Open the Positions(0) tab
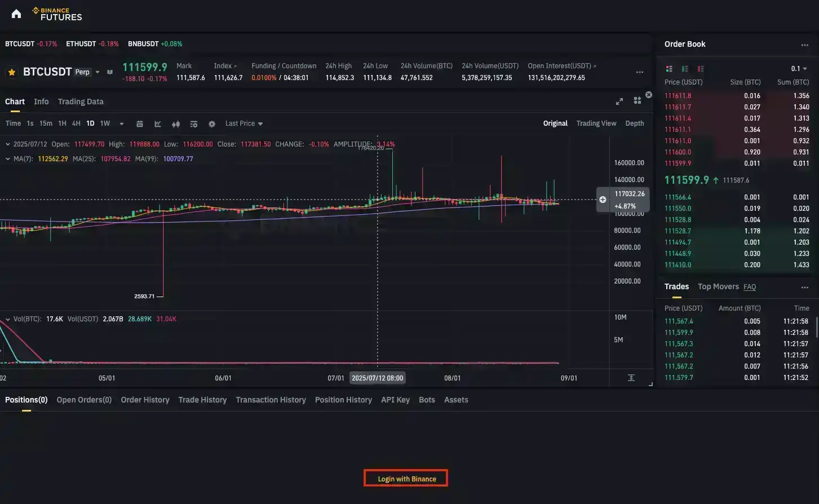 [x=26, y=400]
